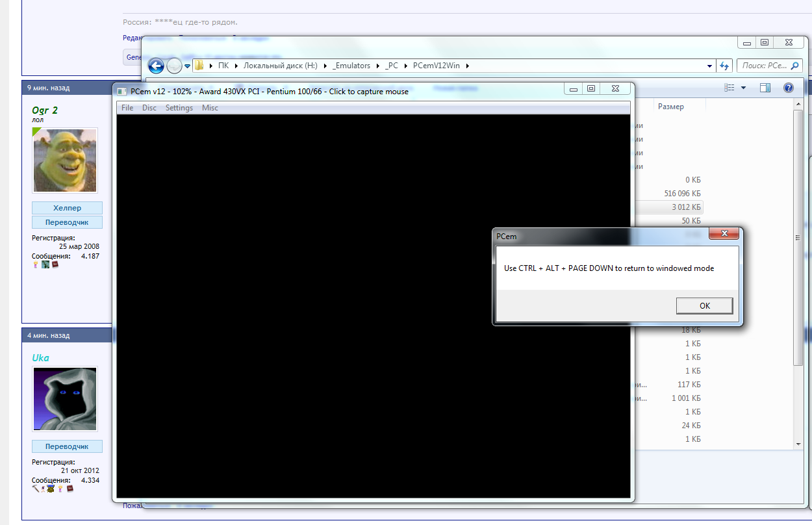Open Explorer recent pages dropdown arrow
This screenshot has width=812, height=525.
click(x=188, y=66)
